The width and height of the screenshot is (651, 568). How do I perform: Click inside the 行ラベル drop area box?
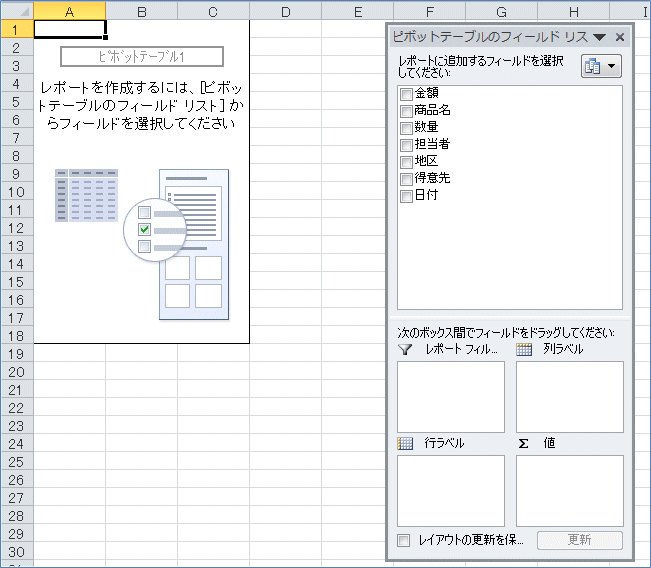[x=451, y=490]
